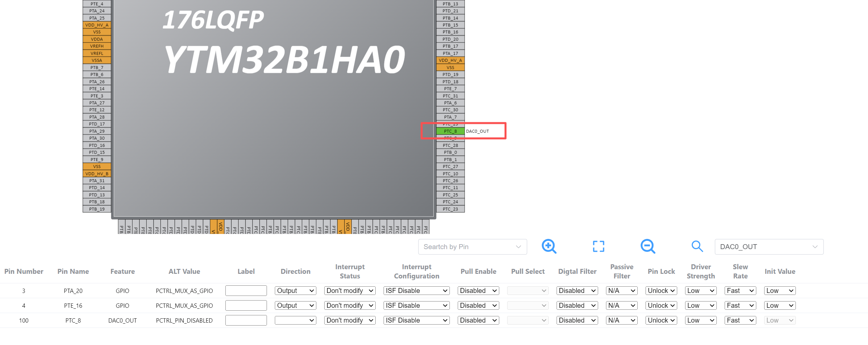Open Interrupt Configuration dropdown for PTA_20

point(416,290)
